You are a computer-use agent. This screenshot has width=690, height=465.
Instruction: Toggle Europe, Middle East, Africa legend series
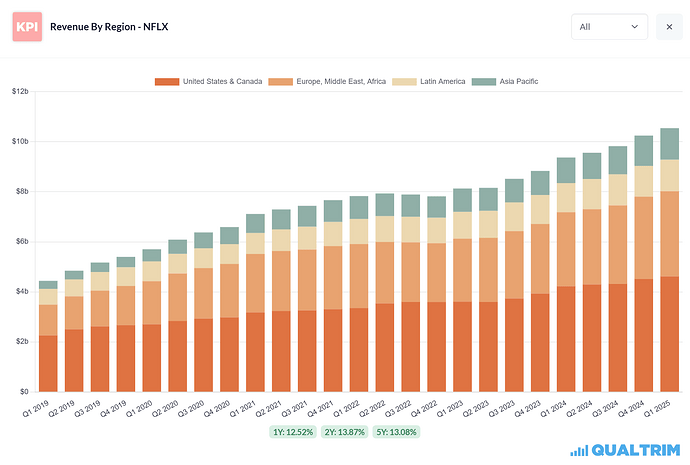coord(327,81)
